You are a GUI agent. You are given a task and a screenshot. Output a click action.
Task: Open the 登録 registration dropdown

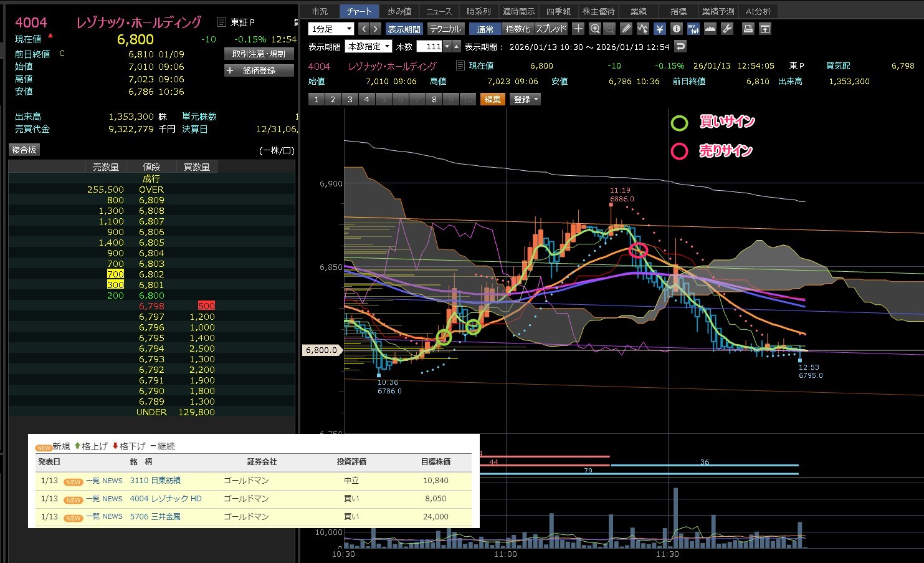[526, 99]
